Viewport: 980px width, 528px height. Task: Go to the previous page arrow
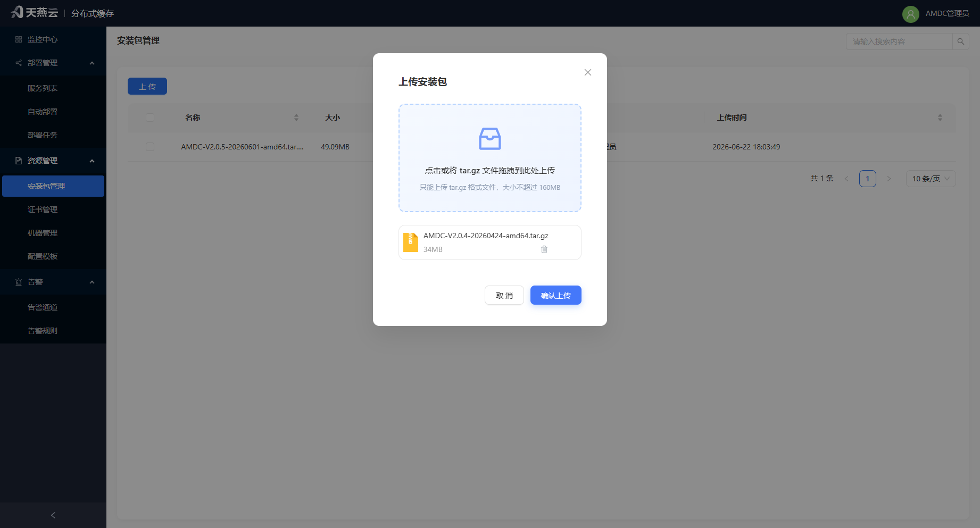pos(846,179)
